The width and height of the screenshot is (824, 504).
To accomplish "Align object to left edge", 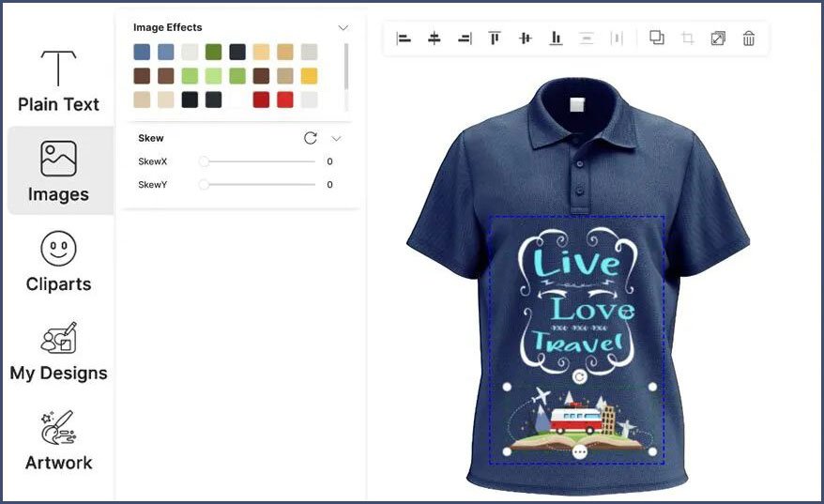I will [x=404, y=38].
